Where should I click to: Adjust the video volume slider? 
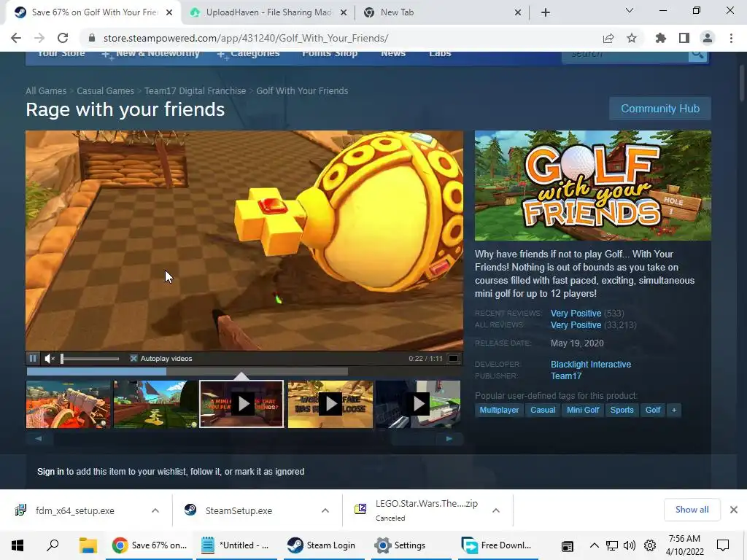pos(90,358)
